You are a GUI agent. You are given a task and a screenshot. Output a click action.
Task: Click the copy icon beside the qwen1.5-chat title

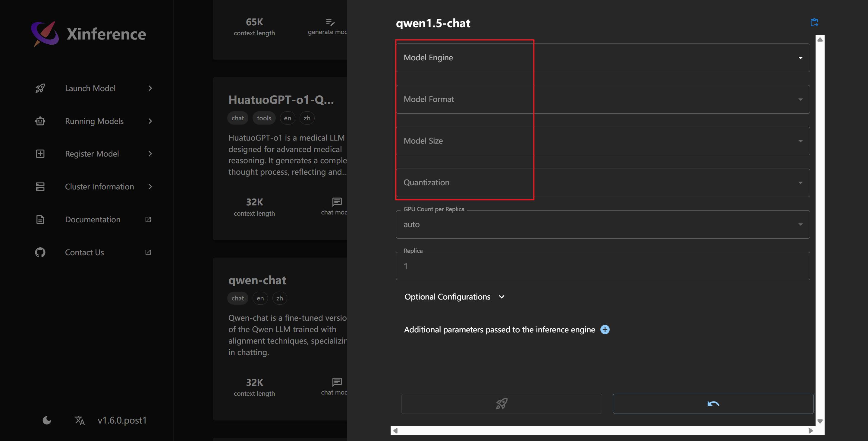tap(814, 22)
